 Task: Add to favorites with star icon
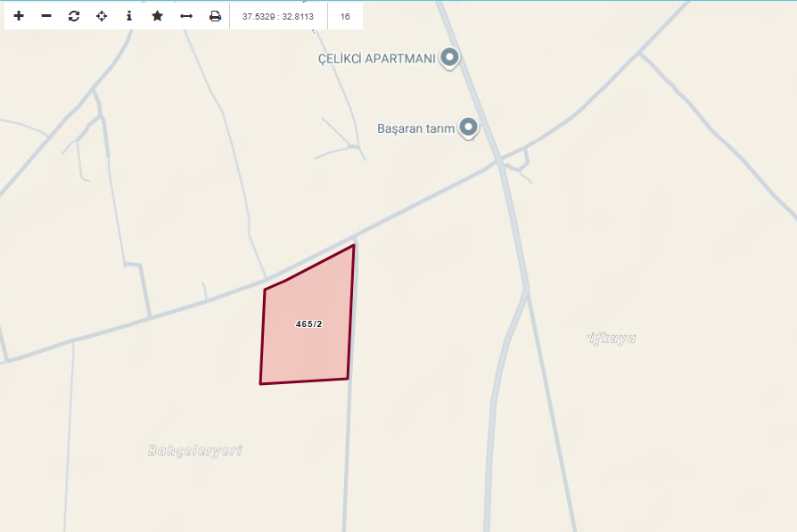[x=157, y=16]
